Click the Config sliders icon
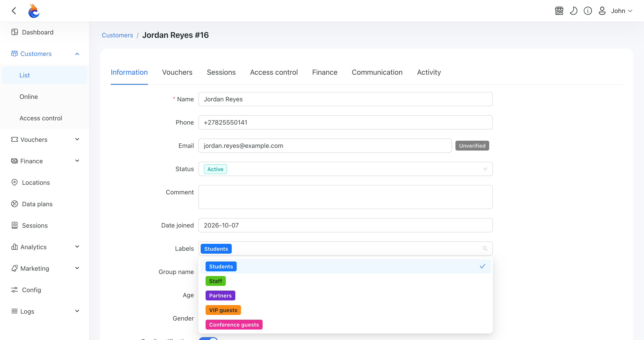 tap(15, 289)
